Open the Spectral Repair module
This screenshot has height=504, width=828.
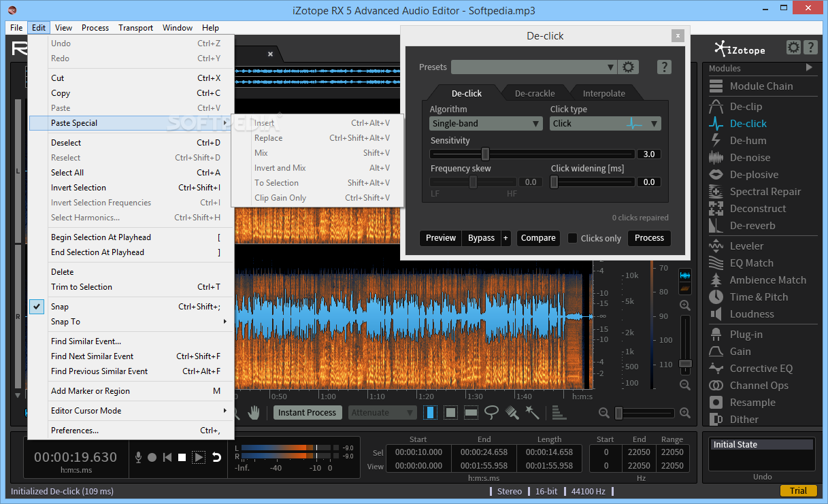click(755, 192)
